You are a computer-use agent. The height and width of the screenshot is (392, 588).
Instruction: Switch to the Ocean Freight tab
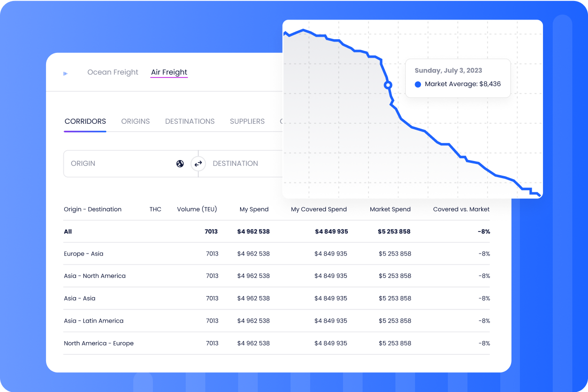pyautogui.click(x=113, y=72)
